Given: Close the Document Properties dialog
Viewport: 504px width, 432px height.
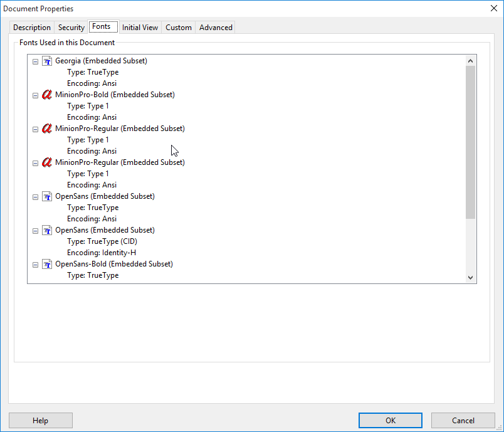Looking at the screenshot, I should pos(494,8).
